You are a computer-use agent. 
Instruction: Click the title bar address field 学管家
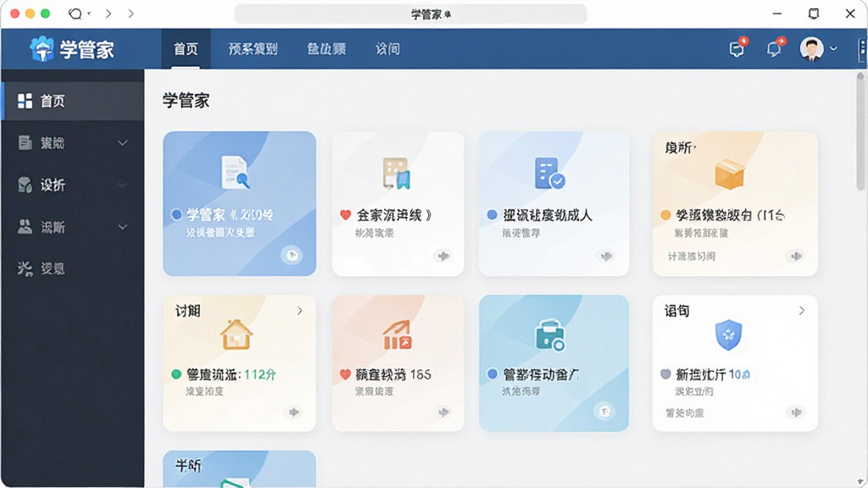410,14
